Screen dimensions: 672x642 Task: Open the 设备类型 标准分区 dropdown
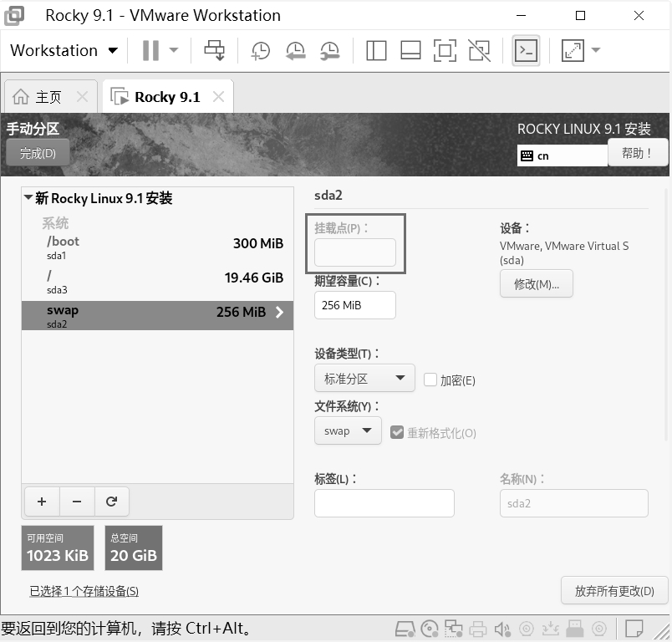364,378
